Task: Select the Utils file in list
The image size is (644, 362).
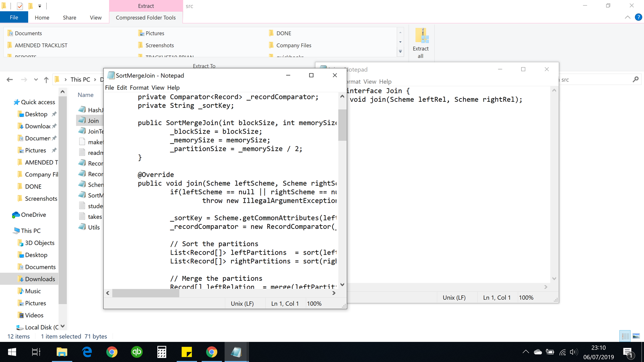Action: pos(94,227)
